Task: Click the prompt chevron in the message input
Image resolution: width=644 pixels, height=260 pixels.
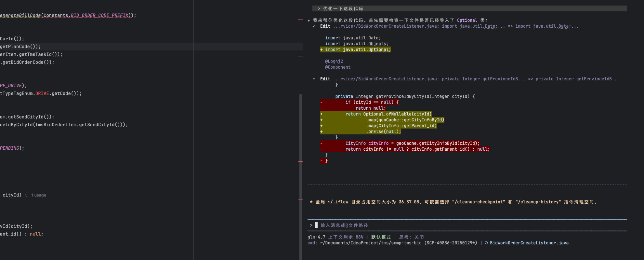Action: point(311,225)
